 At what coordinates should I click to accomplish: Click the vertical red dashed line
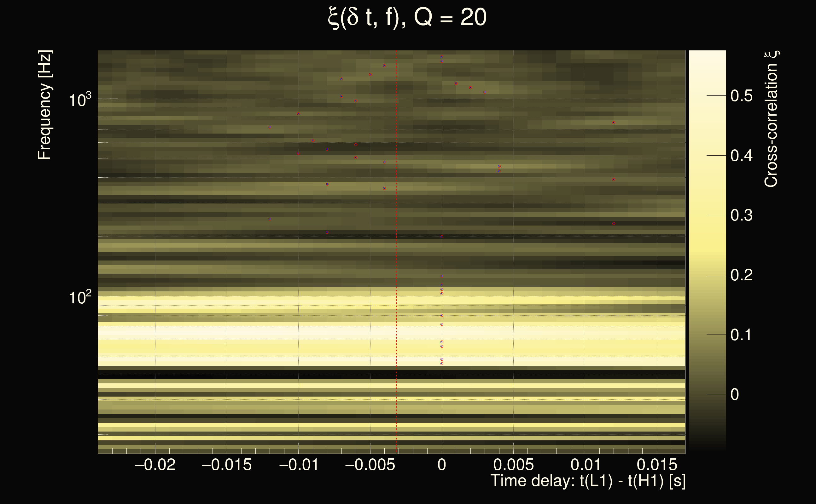pos(396,253)
